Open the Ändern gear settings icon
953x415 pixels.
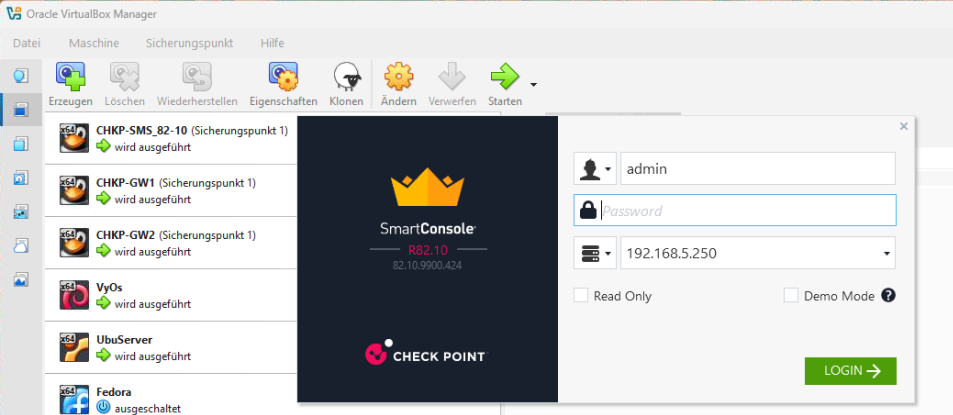click(399, 76)
